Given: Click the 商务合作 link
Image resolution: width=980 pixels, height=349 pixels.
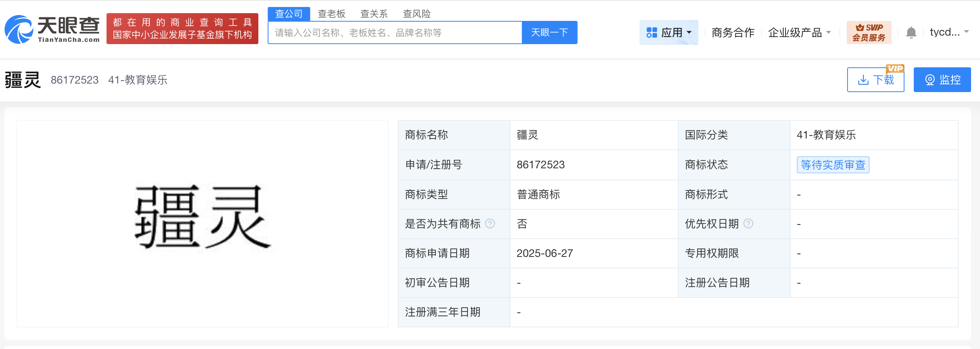Looking at the screenshot, I should point(732,33).
